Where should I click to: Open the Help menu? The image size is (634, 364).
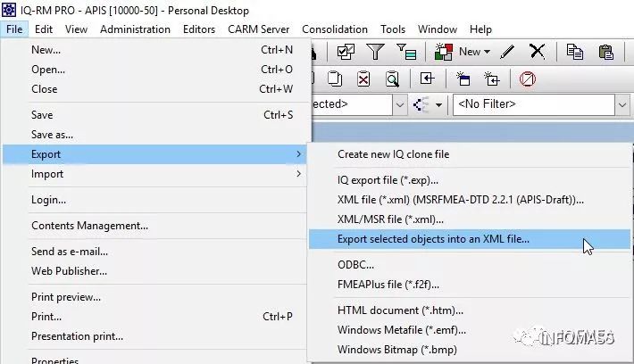click(480, 29)
